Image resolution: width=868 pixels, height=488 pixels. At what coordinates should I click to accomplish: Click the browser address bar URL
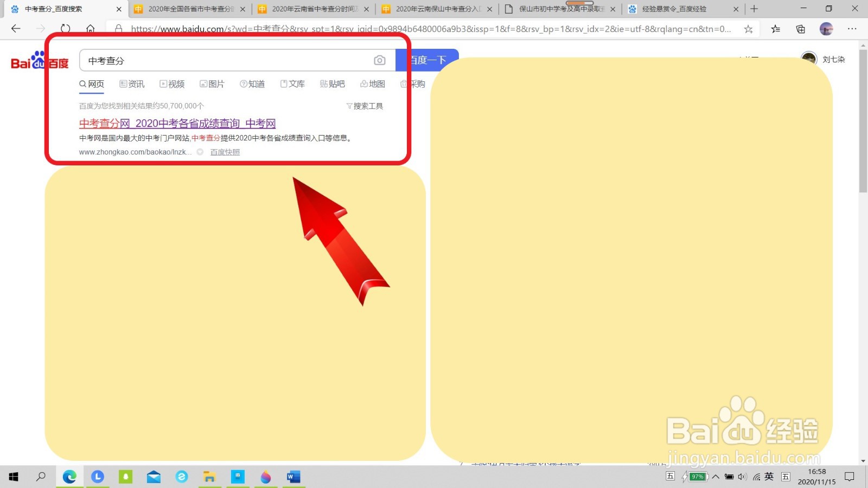coord(431,29)
